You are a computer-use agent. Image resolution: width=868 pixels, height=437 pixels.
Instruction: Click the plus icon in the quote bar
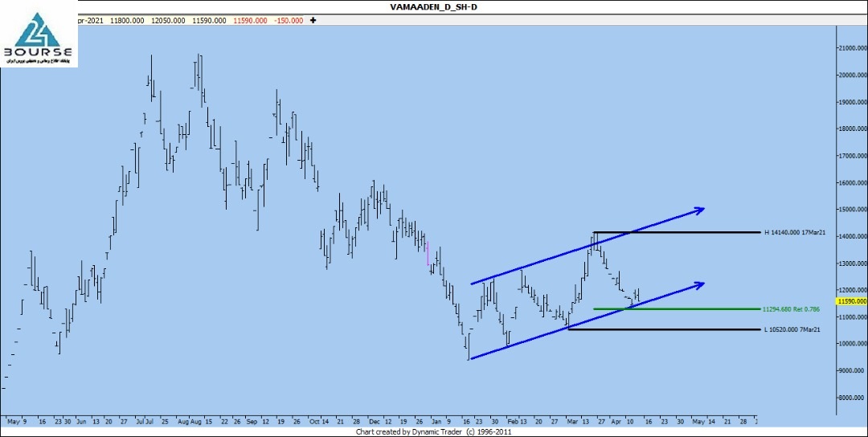click(313, 20)
